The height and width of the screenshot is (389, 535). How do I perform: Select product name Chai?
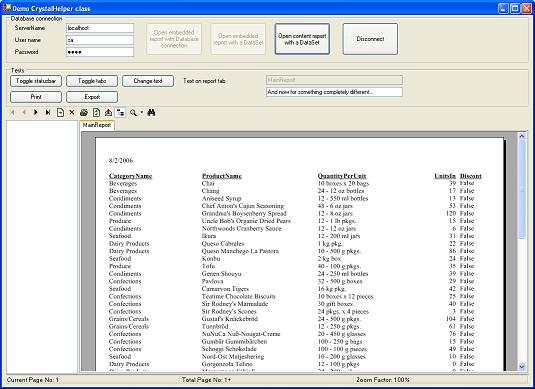click(x=208, y=183)
